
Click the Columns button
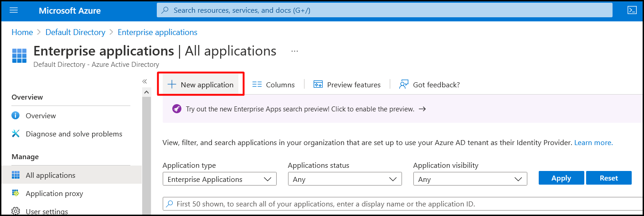click(x=273, y=85)
